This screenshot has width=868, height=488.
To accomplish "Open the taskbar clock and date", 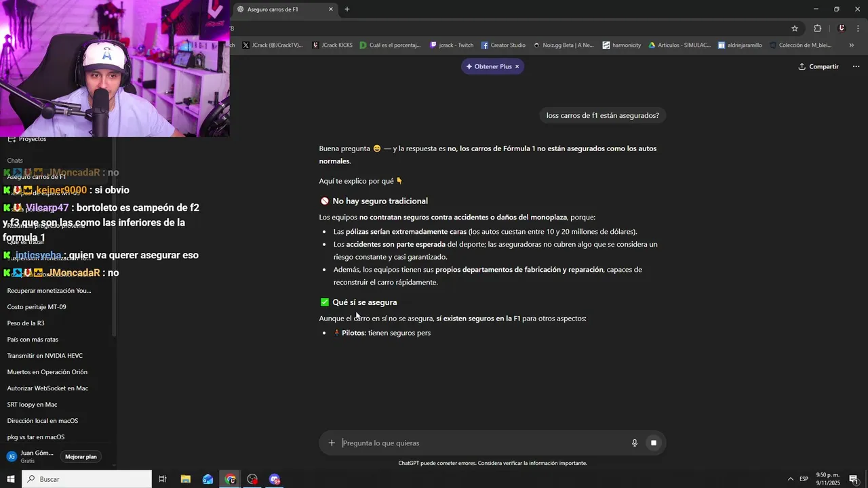I will click(827, 479).
